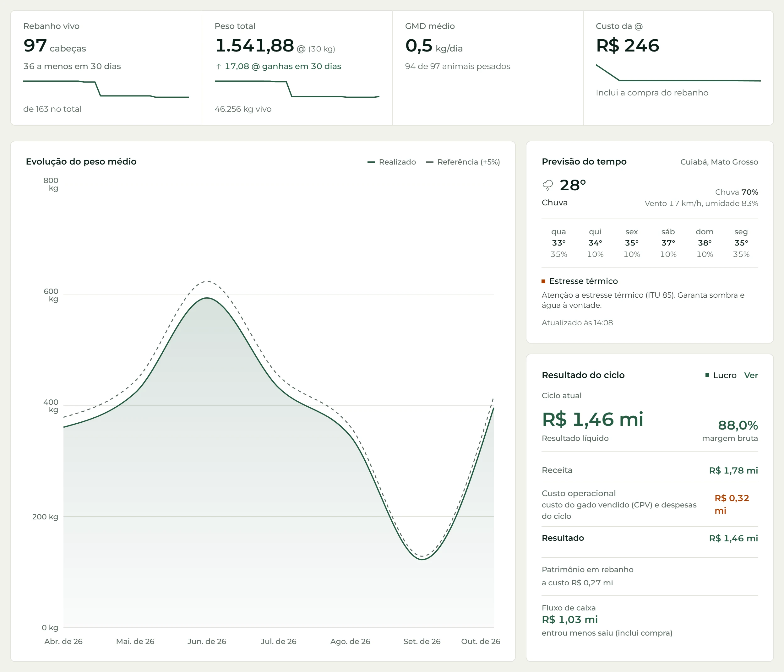Click the 88,0% margem bruta value
Image resolution: width=784 pixels, height=672 pixels.
pos(738,425)
